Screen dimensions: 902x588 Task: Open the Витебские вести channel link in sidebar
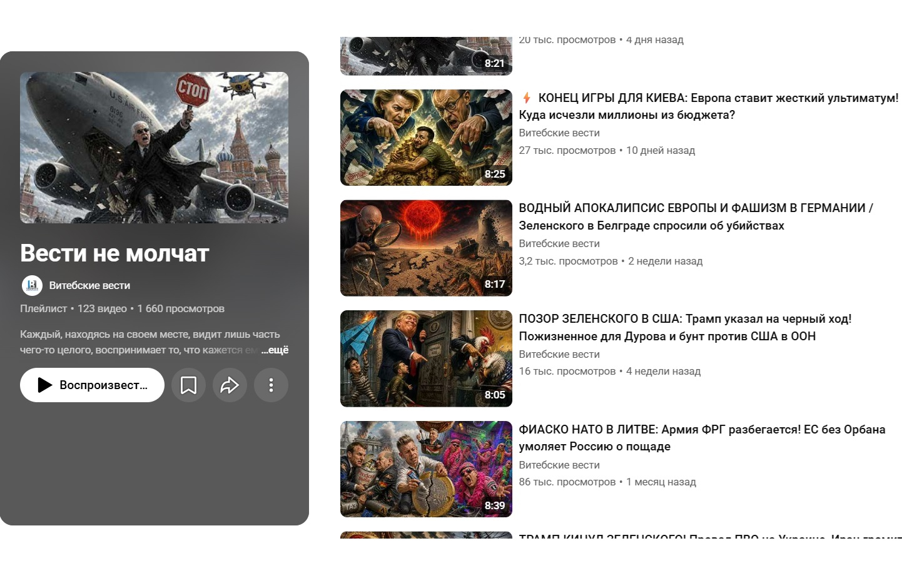pos(89,285)
